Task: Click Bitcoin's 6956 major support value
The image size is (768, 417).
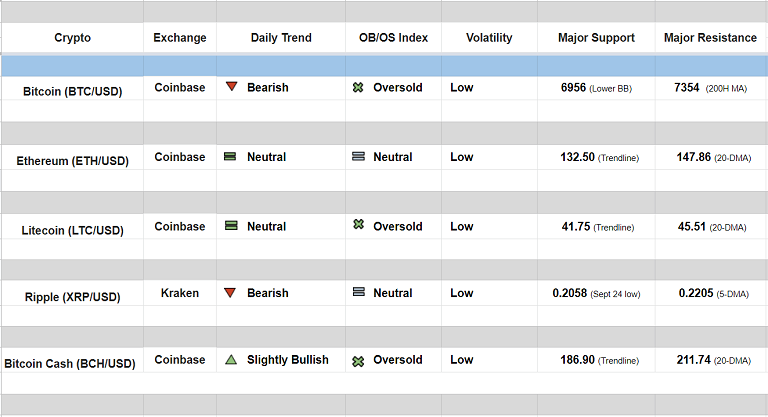Action: [x=575, y=88]
